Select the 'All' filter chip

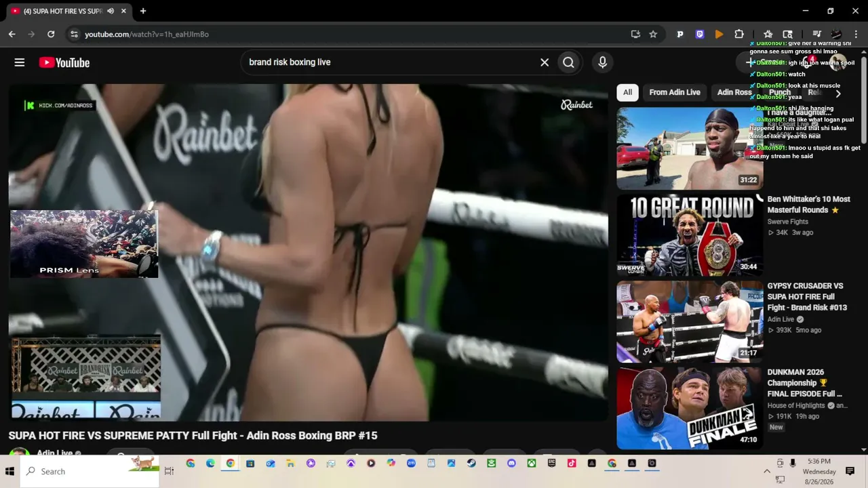(x=628, y=92)
